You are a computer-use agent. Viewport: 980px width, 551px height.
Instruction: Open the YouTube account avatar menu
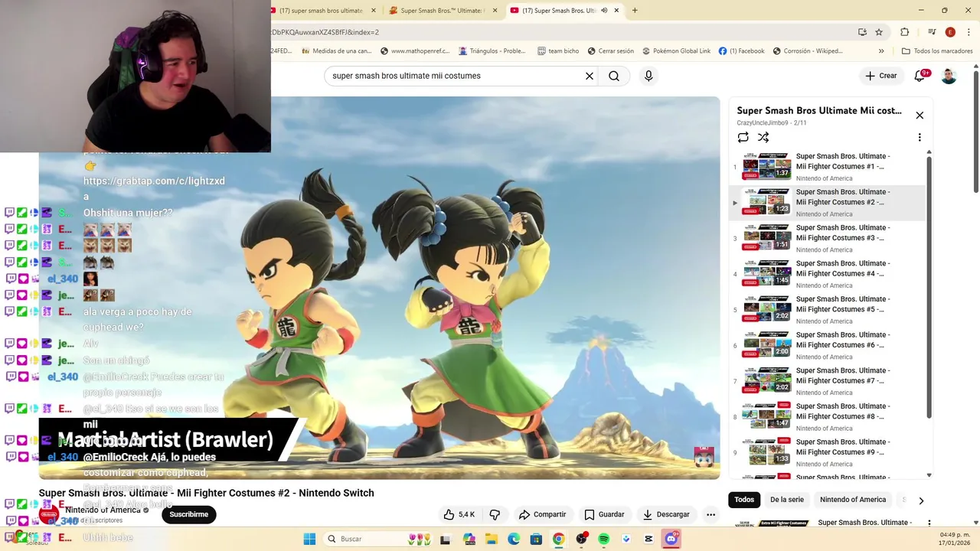(949, 76)
